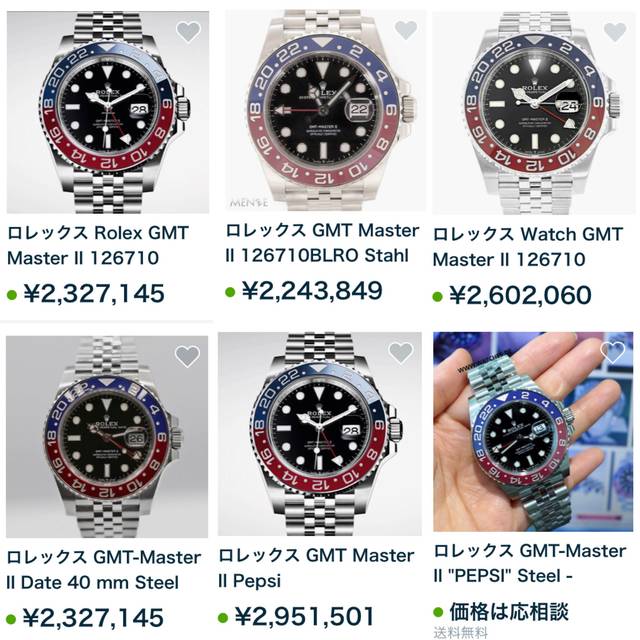The image size is (640, 640).
Task: Open the GMT-Master II Date 40 mm photo
Action: [107, 437]
